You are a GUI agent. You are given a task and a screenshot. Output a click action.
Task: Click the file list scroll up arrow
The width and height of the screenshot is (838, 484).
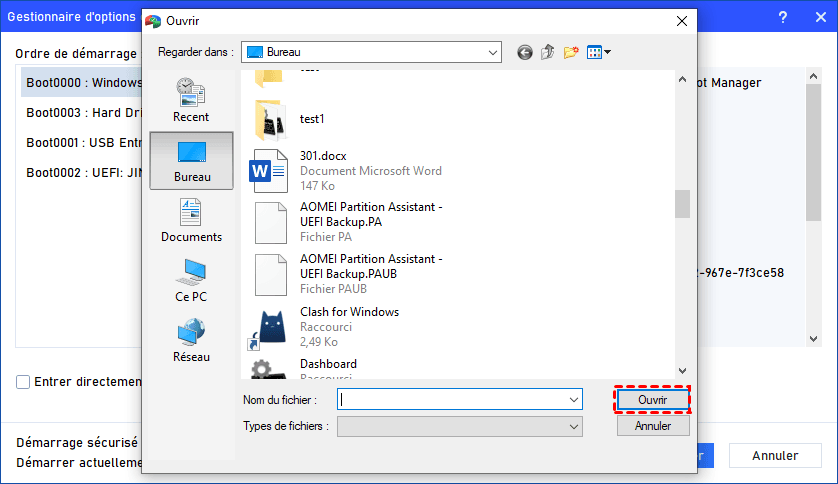coord(682,80)
